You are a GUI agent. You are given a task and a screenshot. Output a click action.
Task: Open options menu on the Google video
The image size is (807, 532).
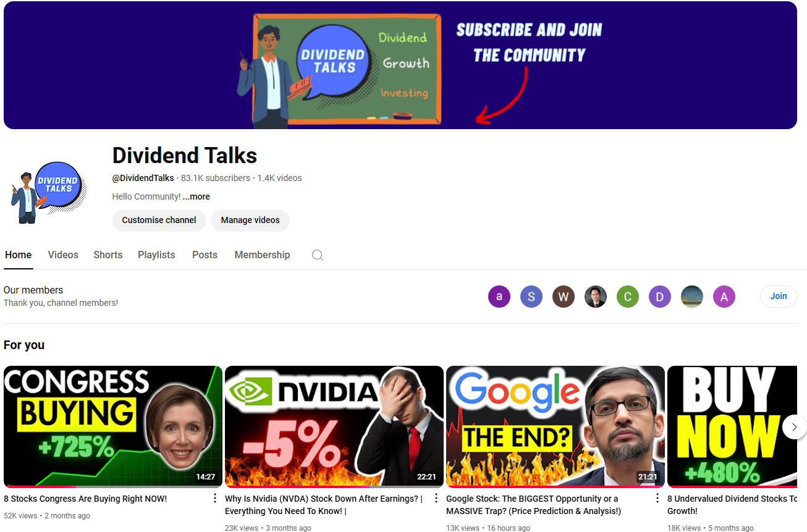tap(657, 497)
